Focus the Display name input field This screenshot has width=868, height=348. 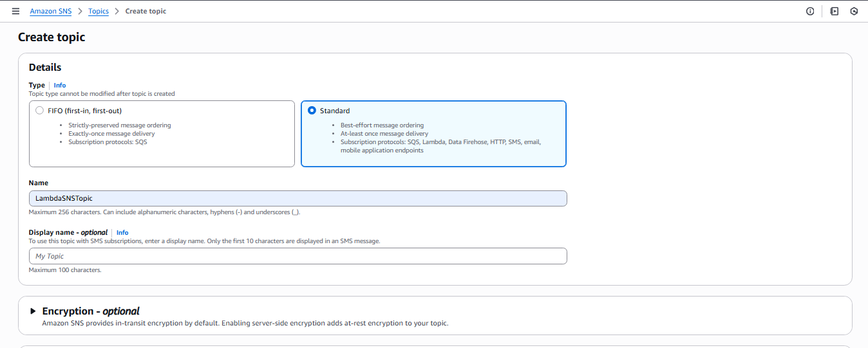297,256
